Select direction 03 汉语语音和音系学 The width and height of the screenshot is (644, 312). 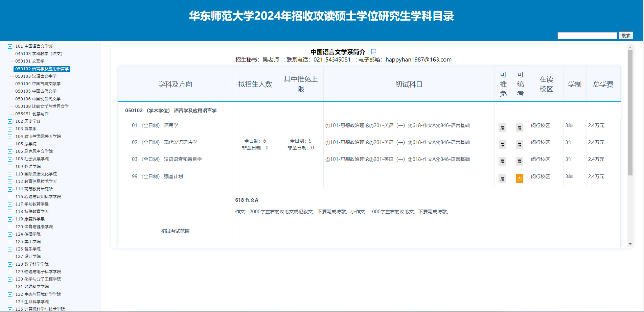167,159
